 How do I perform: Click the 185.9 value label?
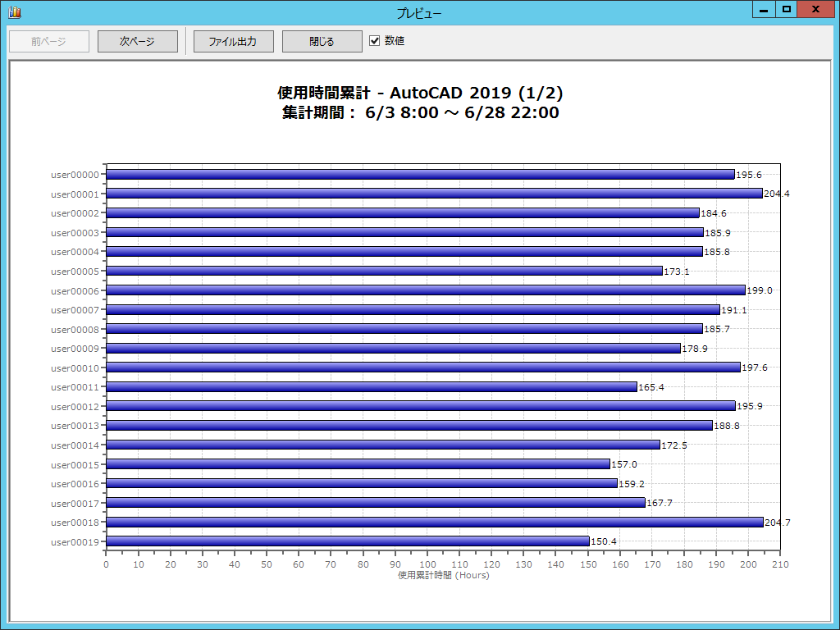[x=717, y=233]
